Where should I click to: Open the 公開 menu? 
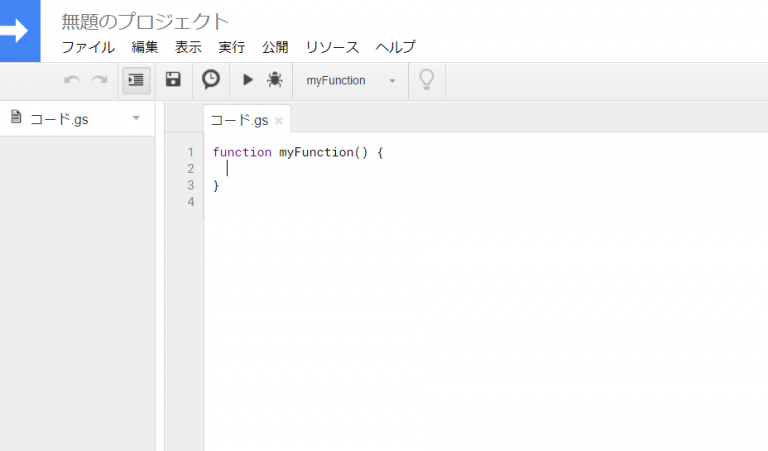[275, 47]
